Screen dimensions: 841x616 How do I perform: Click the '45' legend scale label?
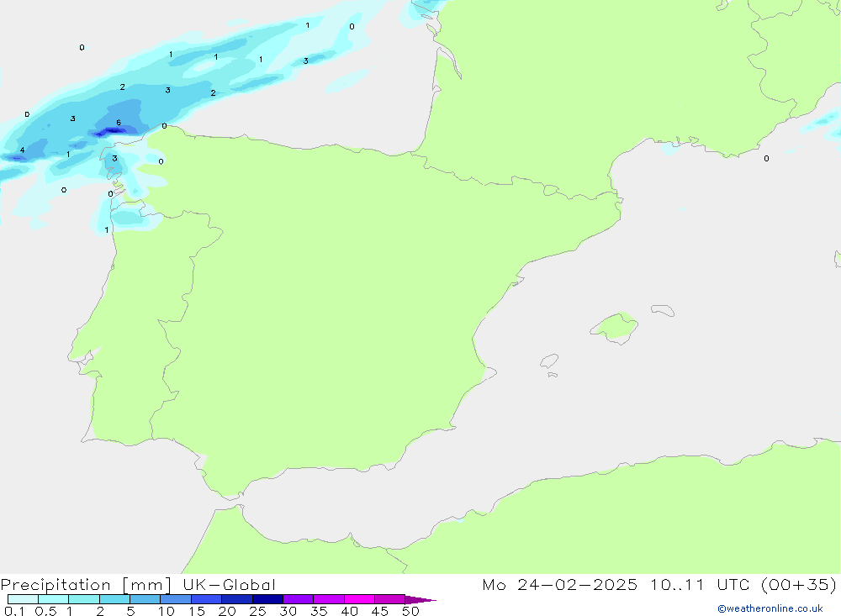pyautogui.click(x=380, y=611)
